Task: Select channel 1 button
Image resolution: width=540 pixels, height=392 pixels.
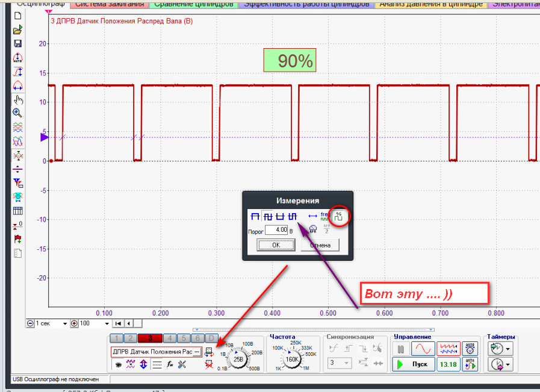Action: tap(117, 338)
